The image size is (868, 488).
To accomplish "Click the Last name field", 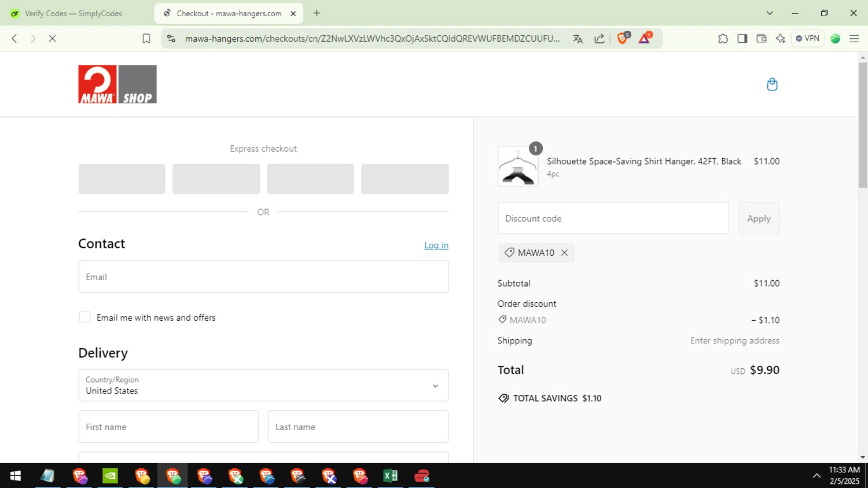I will coord(358,427).
